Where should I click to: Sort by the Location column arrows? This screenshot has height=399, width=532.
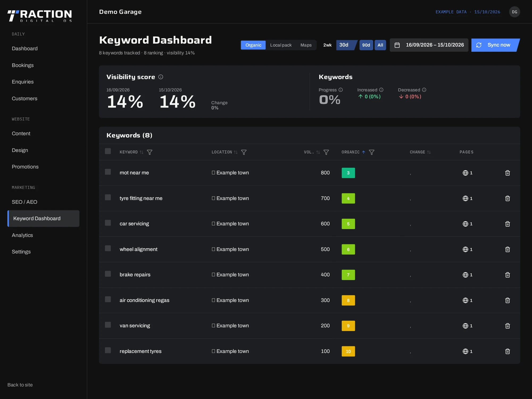tap(236, 152)
